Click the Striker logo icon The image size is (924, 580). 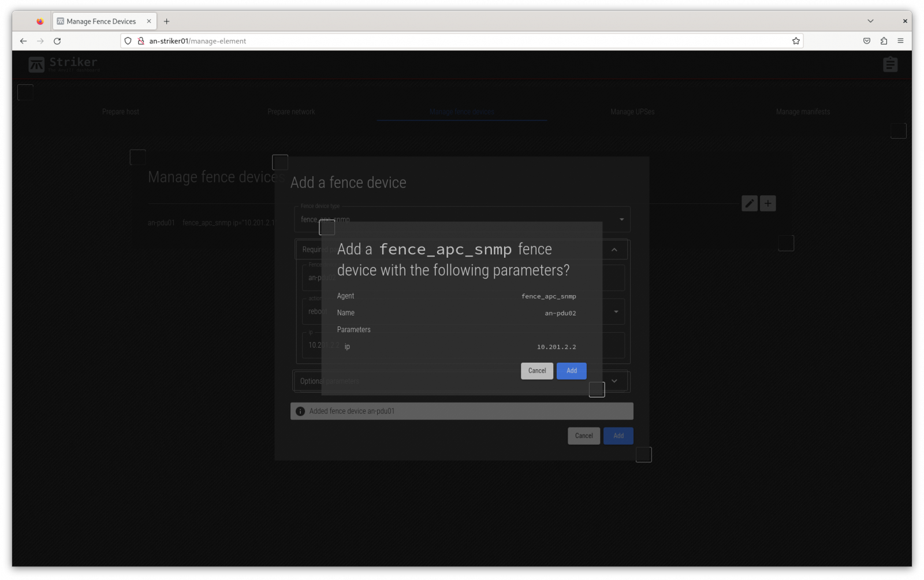pyautogui.click(x=36, y=65)
